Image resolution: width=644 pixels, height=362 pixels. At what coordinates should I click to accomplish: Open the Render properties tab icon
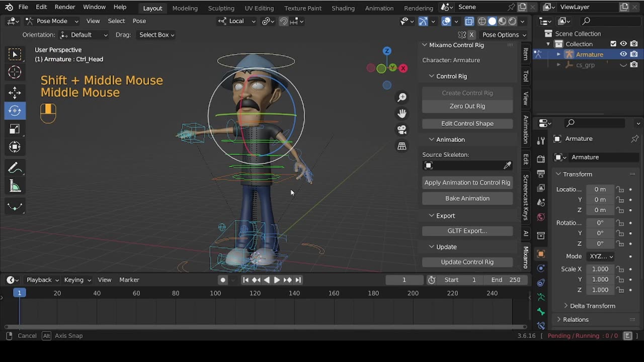pos(541,159)
